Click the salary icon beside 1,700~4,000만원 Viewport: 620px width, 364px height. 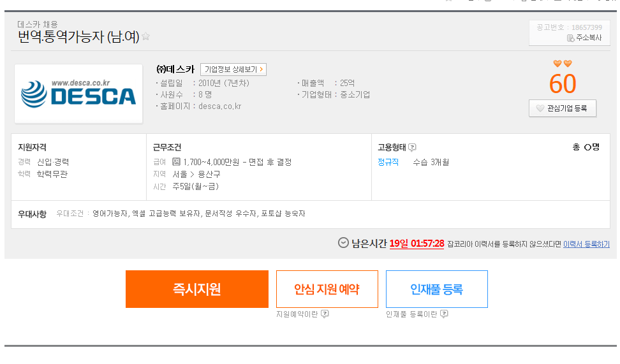(176, 162)
